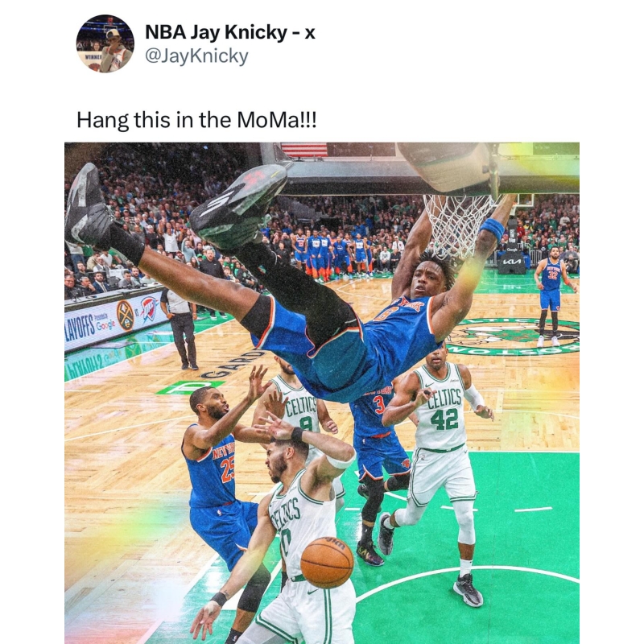Click the referee standing near the sideline
This screenshot has width=644, height=644.
click(180, 328)
